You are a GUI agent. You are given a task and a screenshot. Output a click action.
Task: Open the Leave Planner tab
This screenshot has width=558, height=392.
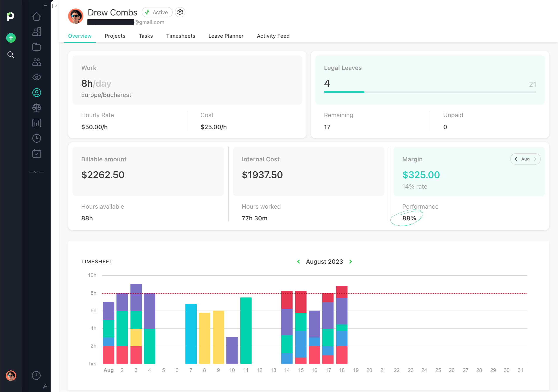[226, 36]
